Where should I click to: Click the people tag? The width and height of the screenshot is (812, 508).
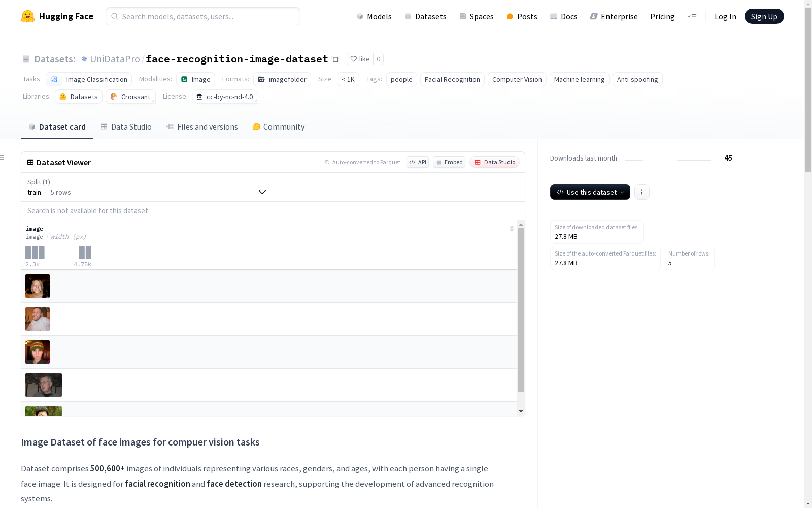tap(401, 79)
